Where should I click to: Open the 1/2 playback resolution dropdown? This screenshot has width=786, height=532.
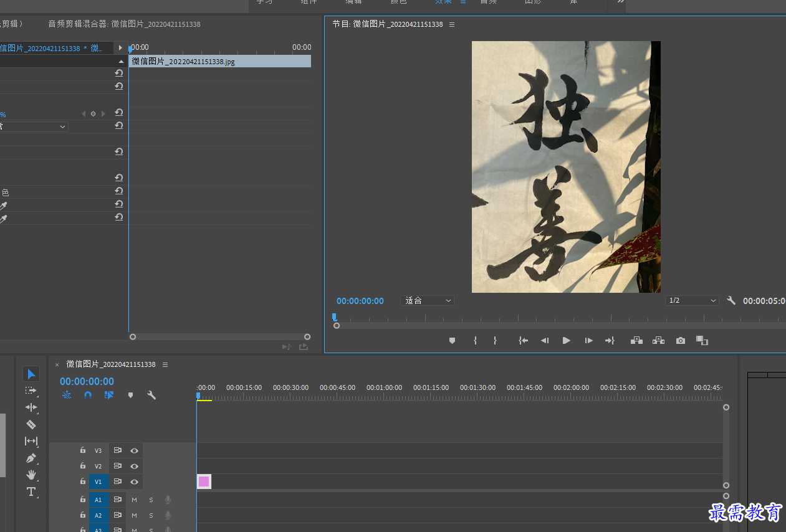coord(692,300)
